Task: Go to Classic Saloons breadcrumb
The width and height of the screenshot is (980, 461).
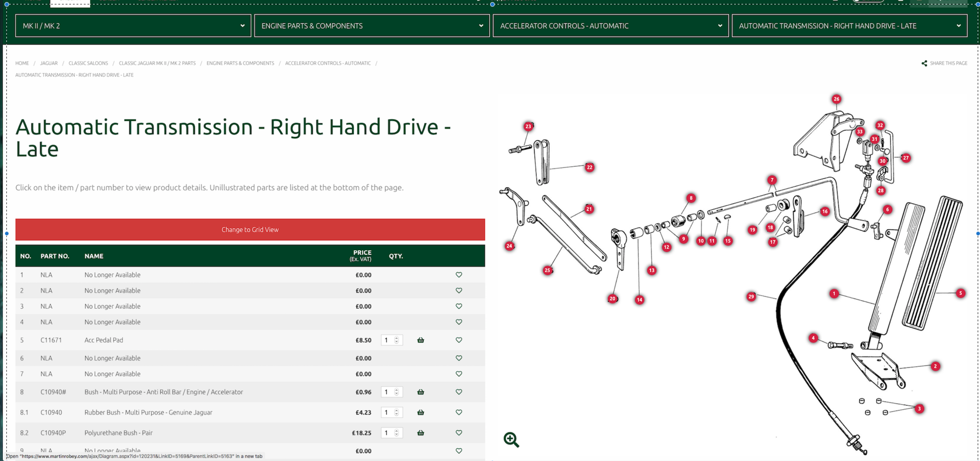Action: pyautogui.click(x=88, y=63)
